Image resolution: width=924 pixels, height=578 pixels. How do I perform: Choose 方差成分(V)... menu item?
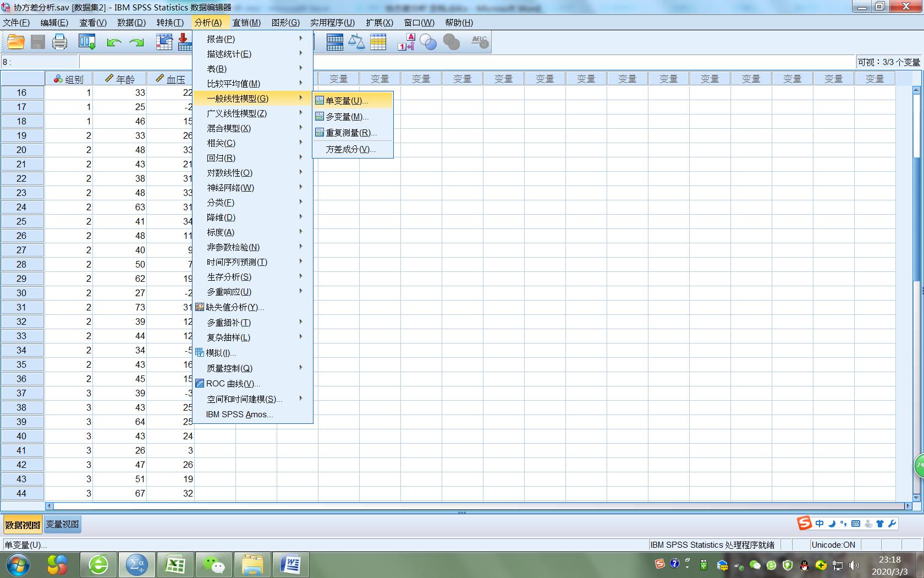pos(353,149)
